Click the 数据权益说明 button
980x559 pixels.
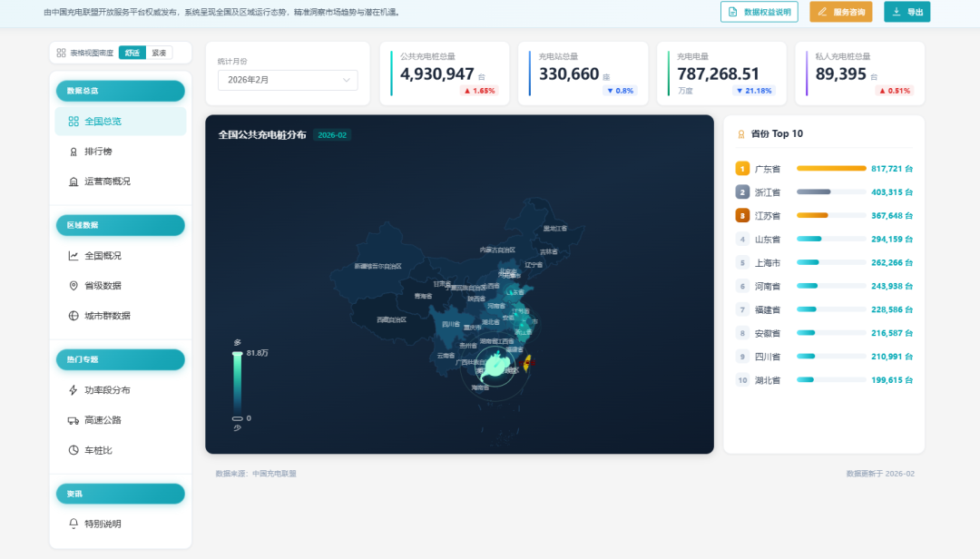[759, 12]
